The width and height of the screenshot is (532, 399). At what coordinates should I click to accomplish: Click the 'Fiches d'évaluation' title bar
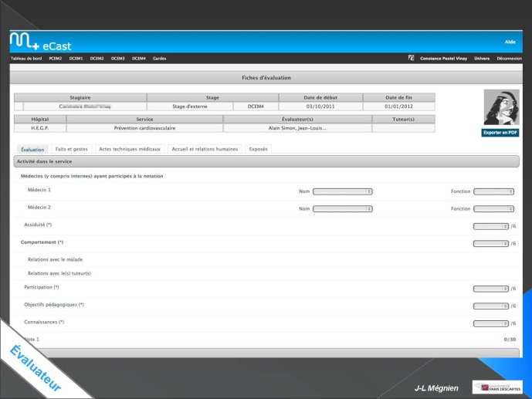point(266,78)
